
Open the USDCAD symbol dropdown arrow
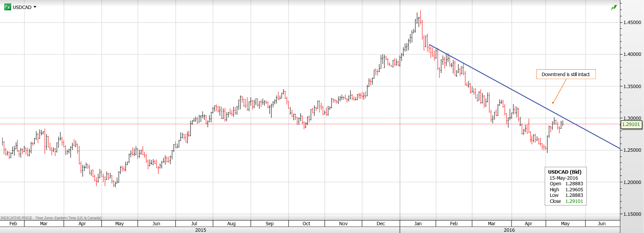(35, 7)
